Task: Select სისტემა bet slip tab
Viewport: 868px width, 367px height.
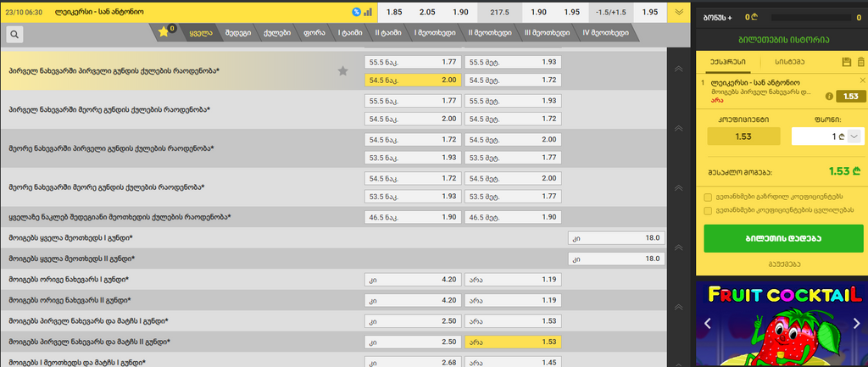Action: pos(789,62)
